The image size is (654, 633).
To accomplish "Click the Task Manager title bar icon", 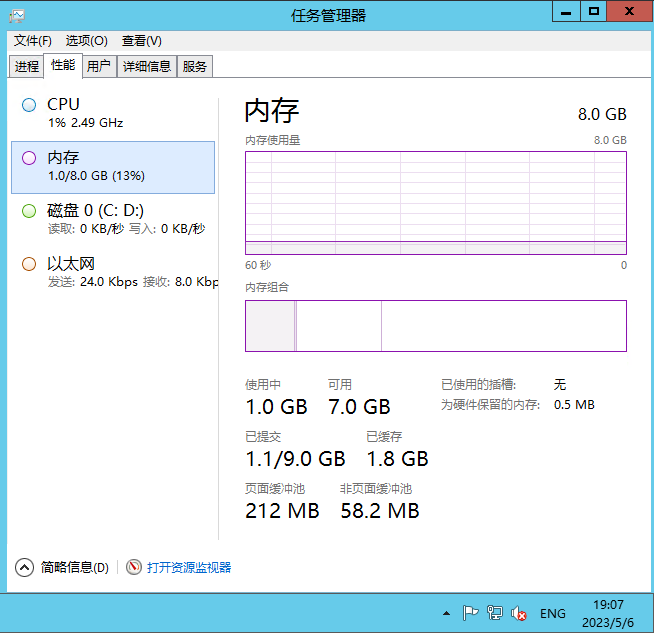I will click(x=17, y=14).
